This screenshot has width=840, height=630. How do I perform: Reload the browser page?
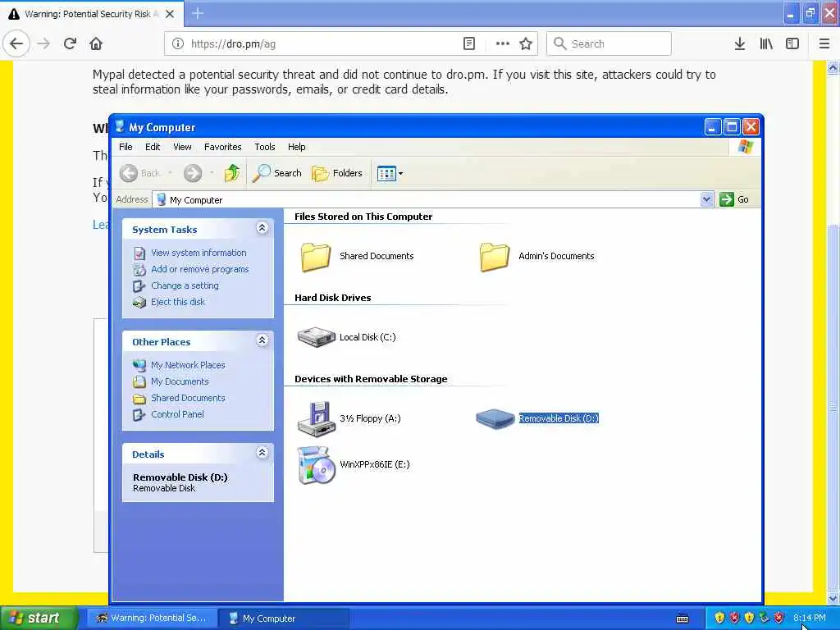70,43
